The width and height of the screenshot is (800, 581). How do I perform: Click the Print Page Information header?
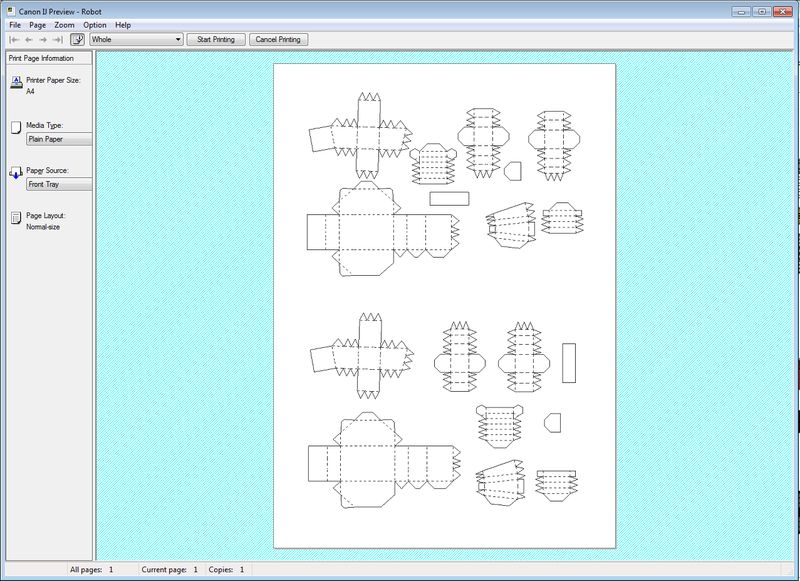point(49,58)
